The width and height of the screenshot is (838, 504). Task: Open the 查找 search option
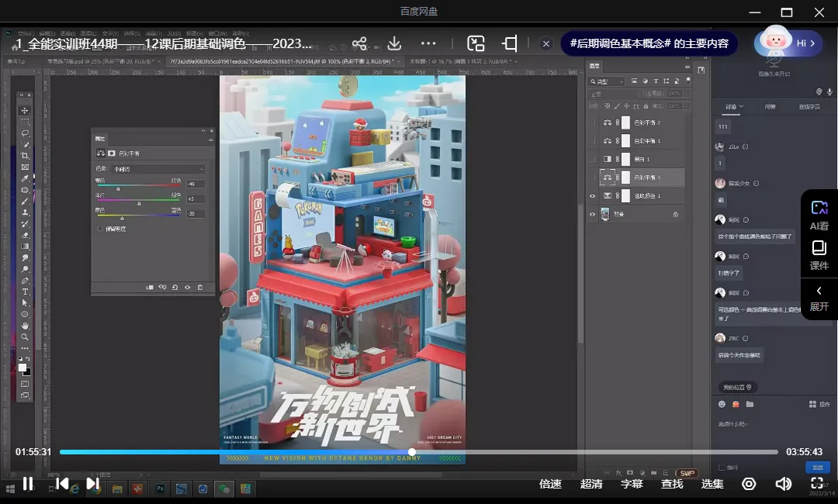(672, 484)
